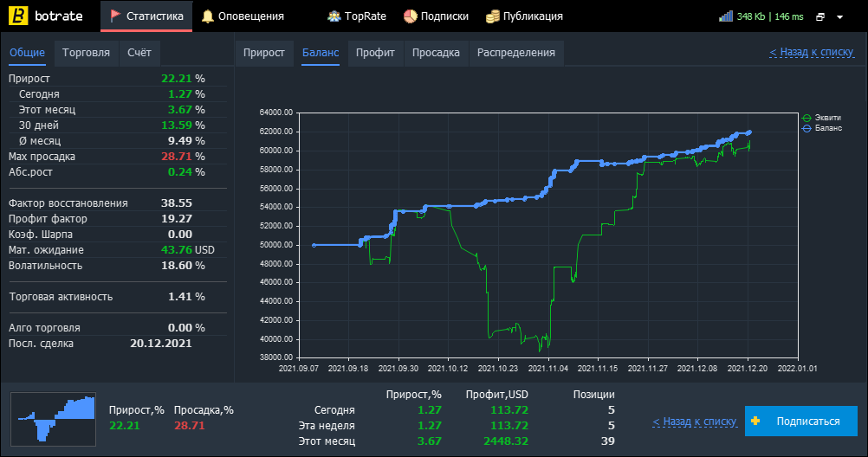Click Коэф. Шарпа 0.00 value

click(180, 234)
